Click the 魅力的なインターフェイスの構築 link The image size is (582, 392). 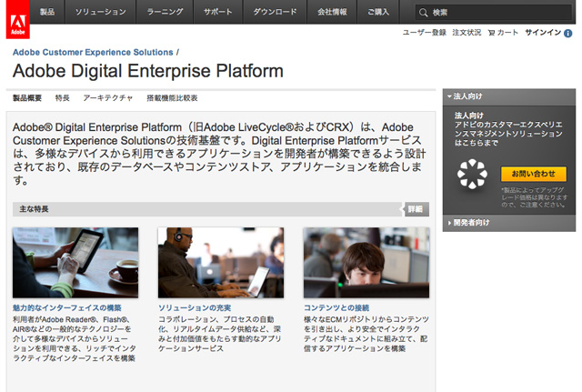pyautogui.click(x=67, y=307)
